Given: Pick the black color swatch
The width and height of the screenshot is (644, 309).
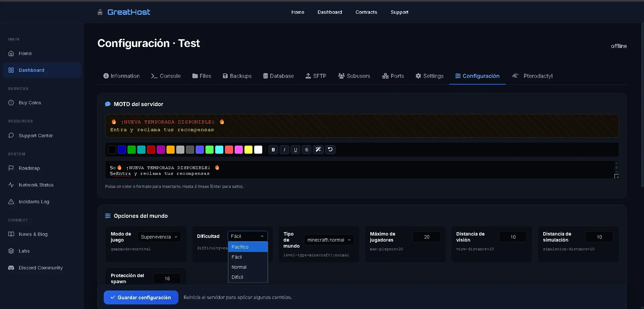Looking at the screenshot, I should tap(112, 150).
